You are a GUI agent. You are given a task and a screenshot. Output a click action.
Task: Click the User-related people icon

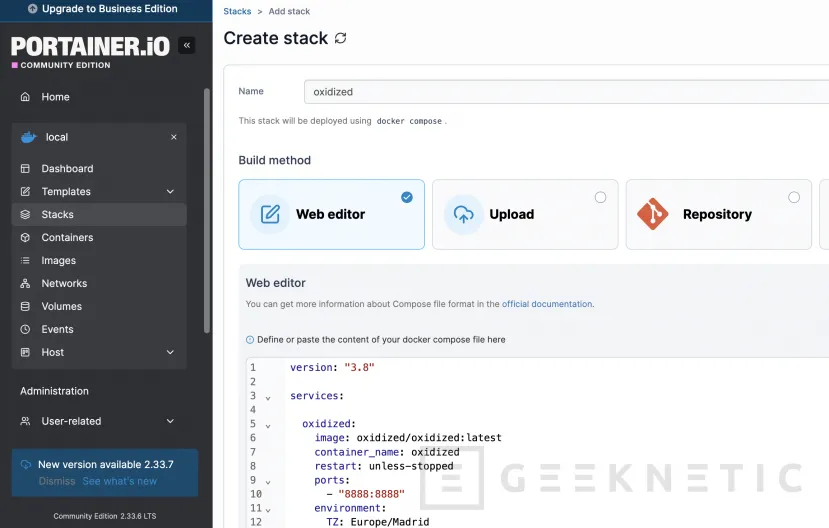point(25,421)
